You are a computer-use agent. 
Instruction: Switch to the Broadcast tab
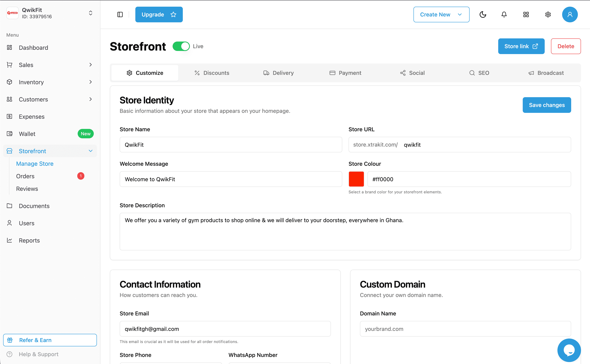coord(546,73)
